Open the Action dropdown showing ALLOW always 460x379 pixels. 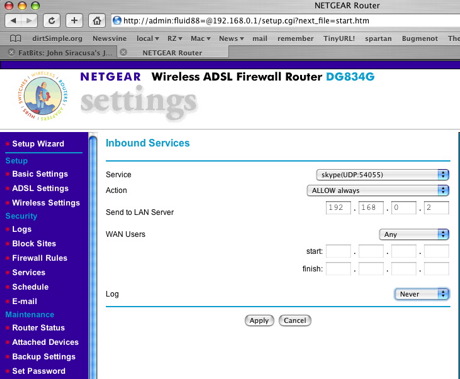378,190
